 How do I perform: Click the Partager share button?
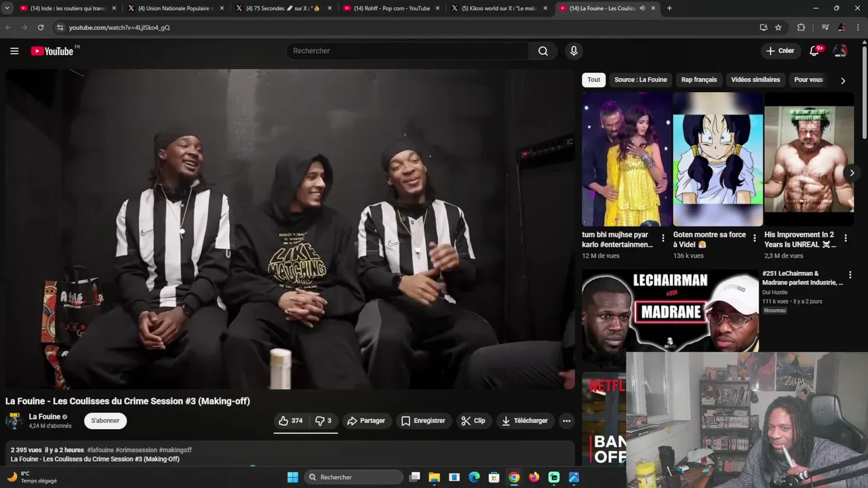[x=366, y=421]
